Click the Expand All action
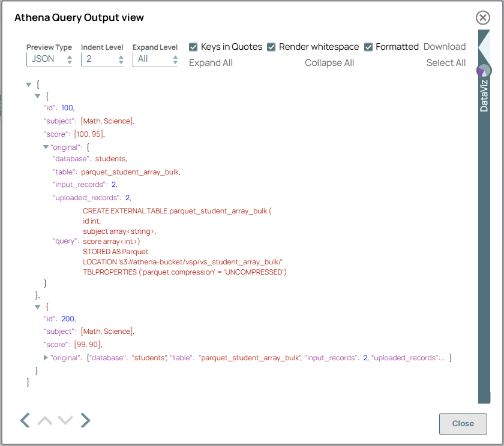Screen dimensions: 504x446 coord(211,62)
